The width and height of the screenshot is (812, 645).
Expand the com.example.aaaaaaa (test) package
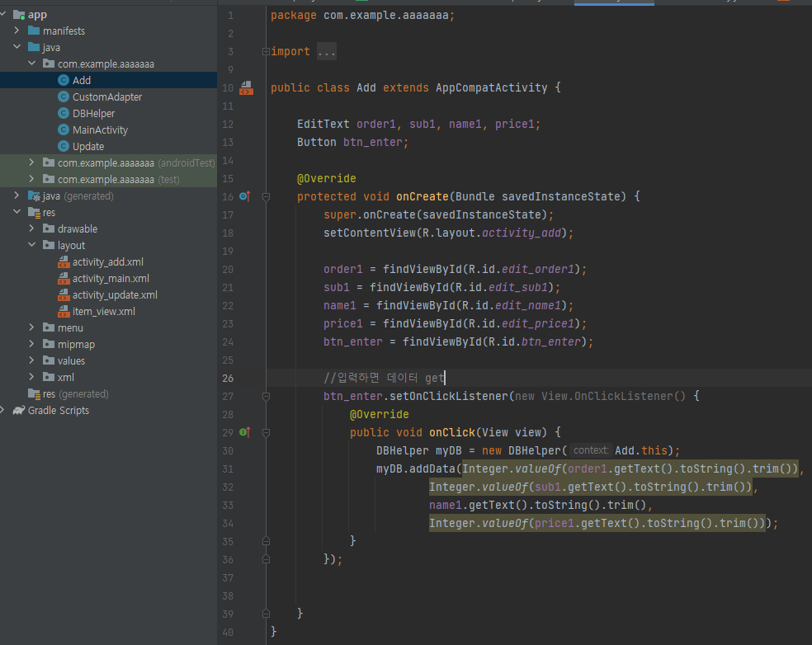click(x=31, y=179)
